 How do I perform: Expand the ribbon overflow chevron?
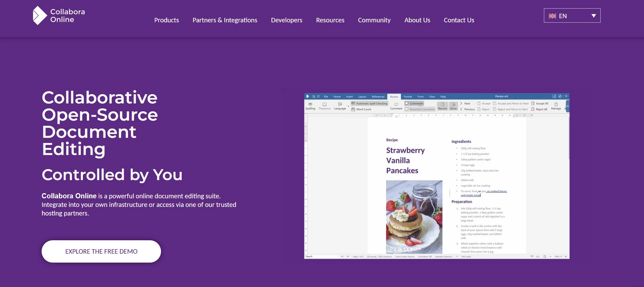[x=568, y=106]
